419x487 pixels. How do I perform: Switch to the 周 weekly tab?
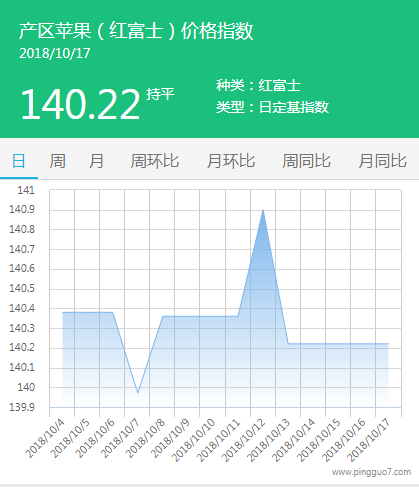pos(57,161)
